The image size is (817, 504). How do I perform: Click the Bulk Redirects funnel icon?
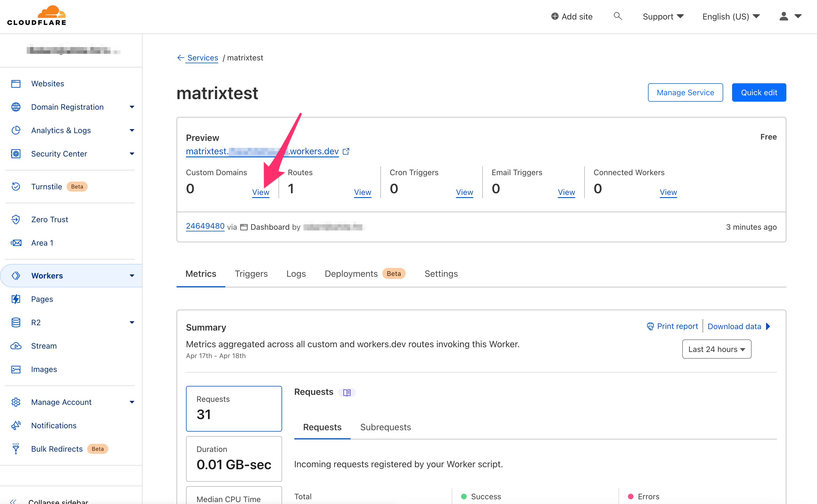coord(16,449)
